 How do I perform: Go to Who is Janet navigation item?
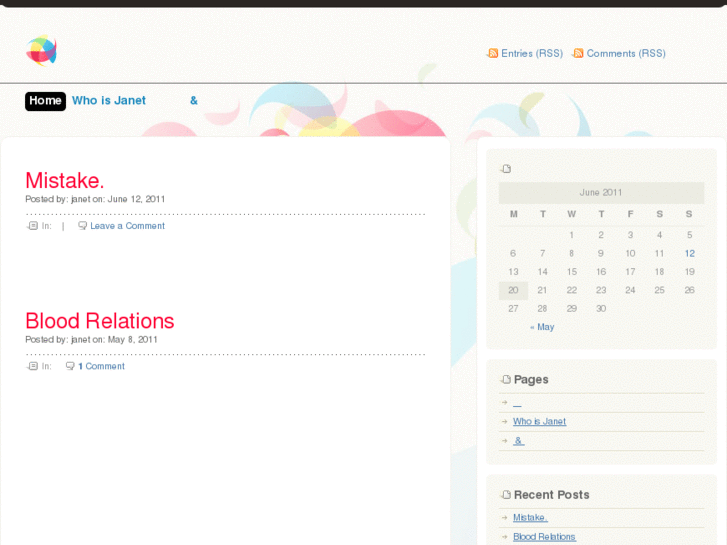click(108, 101)
